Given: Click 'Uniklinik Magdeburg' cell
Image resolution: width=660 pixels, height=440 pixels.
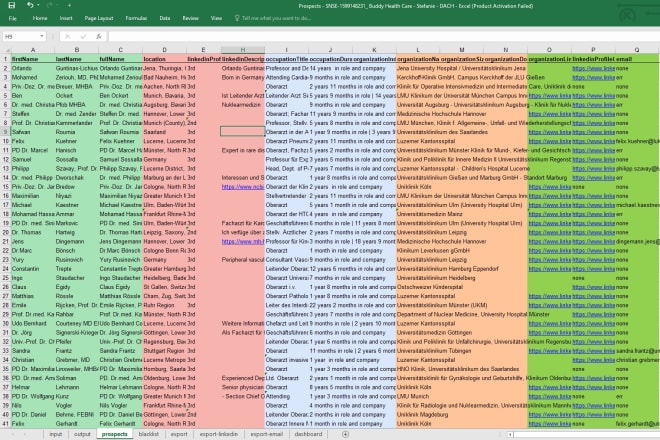Looking at the screenshot, I should coord(422,414).
